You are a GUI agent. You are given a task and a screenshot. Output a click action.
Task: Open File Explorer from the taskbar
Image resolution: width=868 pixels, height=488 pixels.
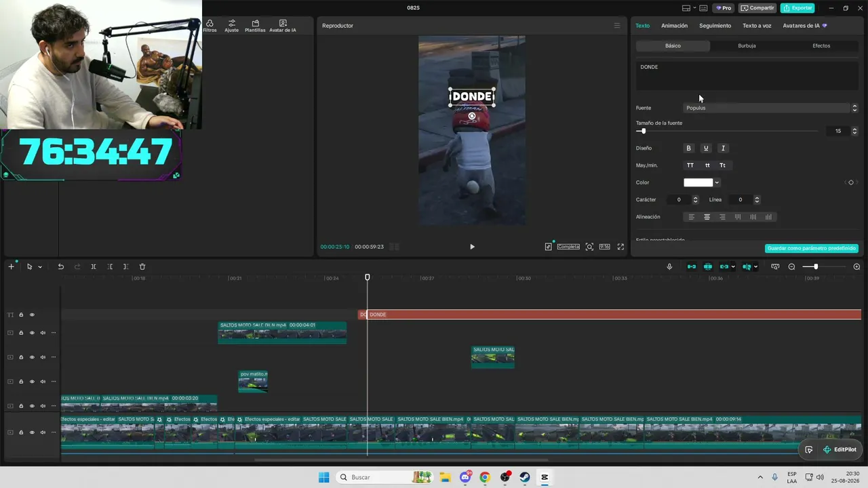point(445,477)
